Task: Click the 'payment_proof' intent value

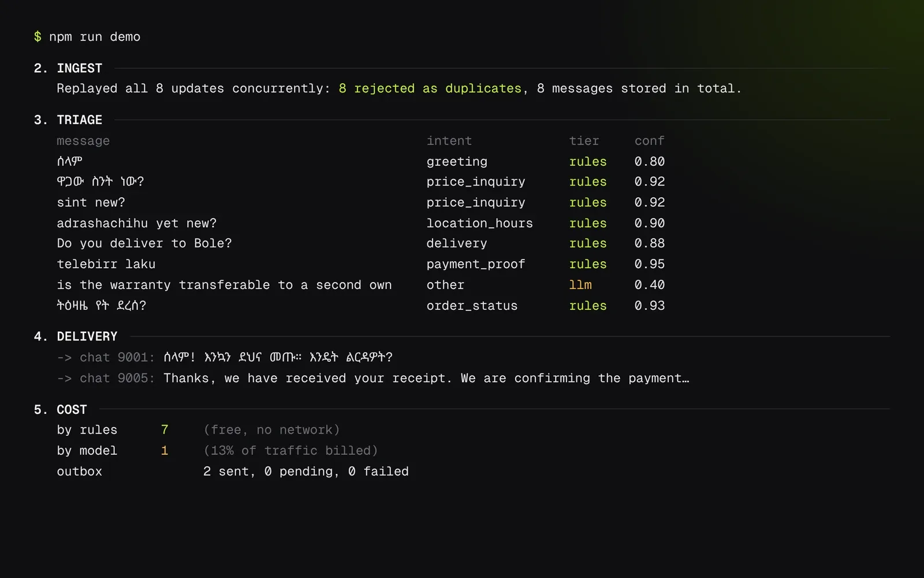Action: tap(476, 264)
